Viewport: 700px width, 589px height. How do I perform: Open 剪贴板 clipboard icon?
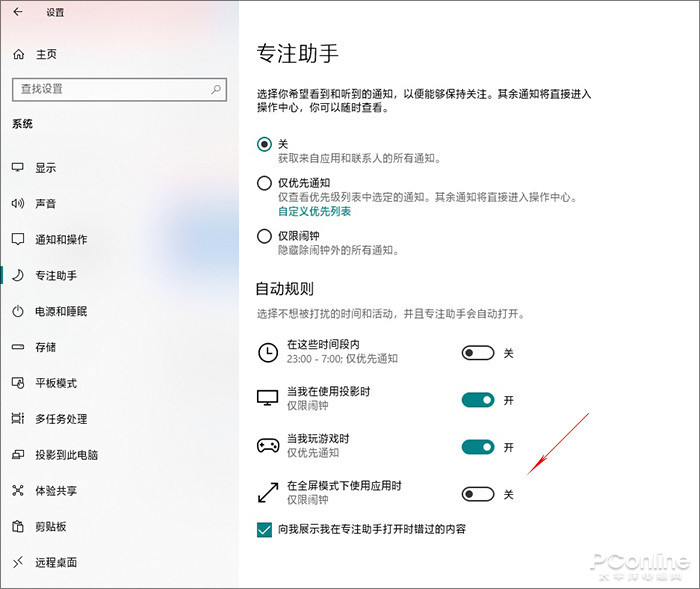17,526
